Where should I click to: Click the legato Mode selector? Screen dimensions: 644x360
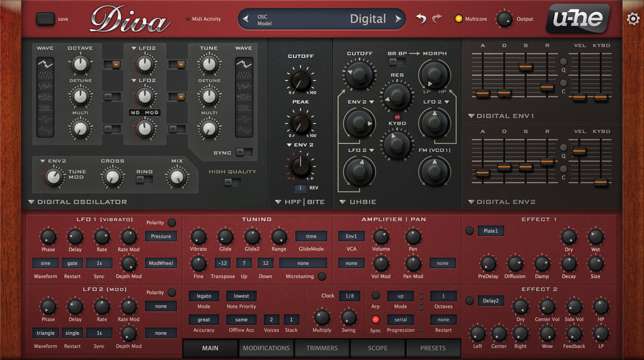pyautogui.click(x=204, y=296)
